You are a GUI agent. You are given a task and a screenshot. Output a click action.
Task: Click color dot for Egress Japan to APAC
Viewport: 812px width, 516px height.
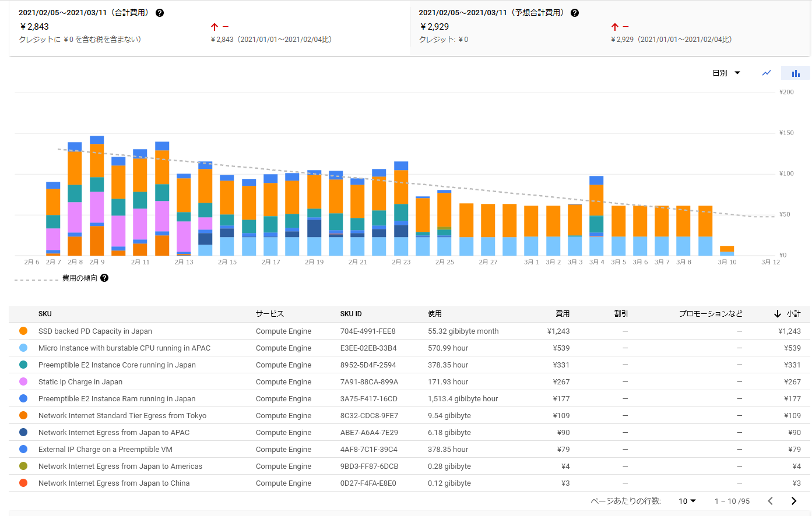[23, 432]
